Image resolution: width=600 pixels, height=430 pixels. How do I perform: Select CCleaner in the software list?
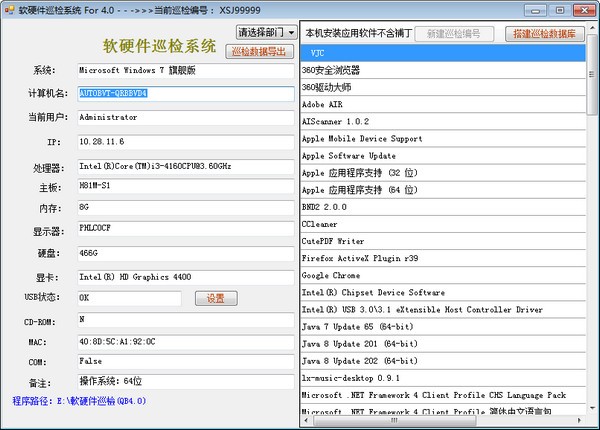[x=443, y=224]
